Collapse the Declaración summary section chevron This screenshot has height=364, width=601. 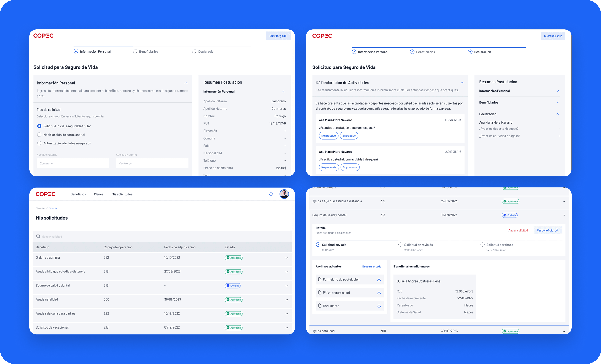point(557,114)
